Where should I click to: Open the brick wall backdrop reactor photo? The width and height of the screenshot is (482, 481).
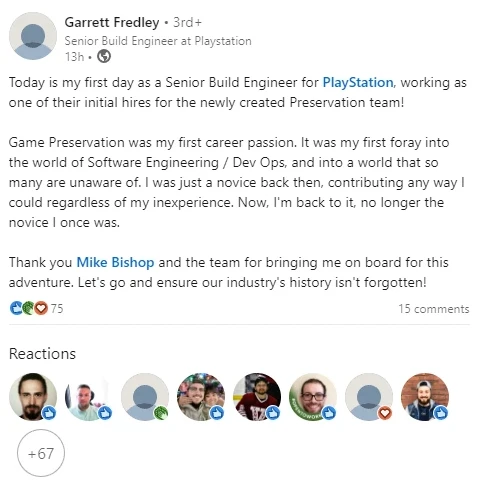(x=425, y=397)
